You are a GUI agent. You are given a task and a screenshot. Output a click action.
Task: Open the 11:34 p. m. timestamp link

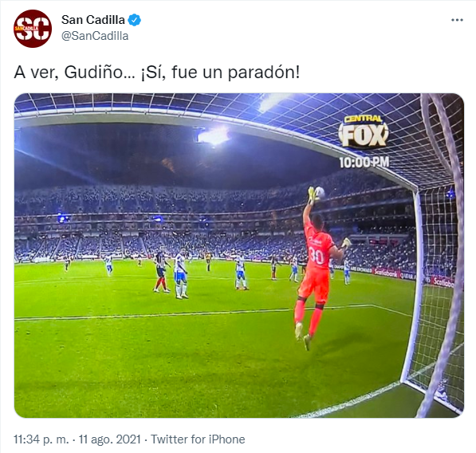[x=41, y=439]
